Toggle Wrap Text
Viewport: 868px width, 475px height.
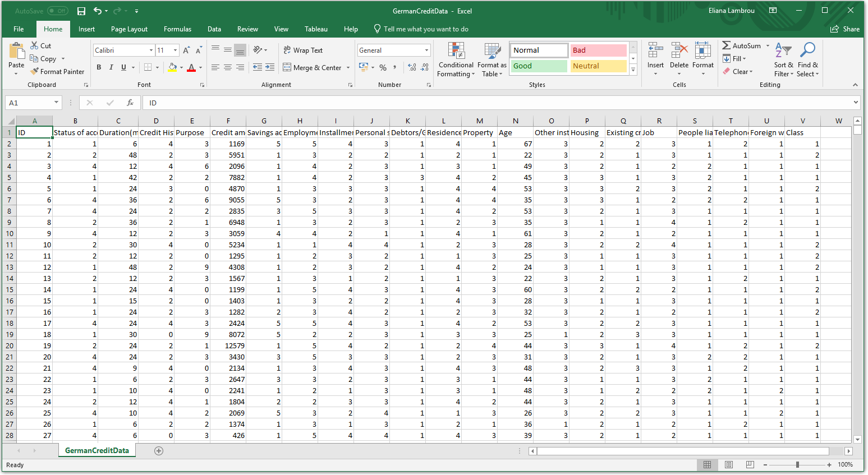point(303,50)
